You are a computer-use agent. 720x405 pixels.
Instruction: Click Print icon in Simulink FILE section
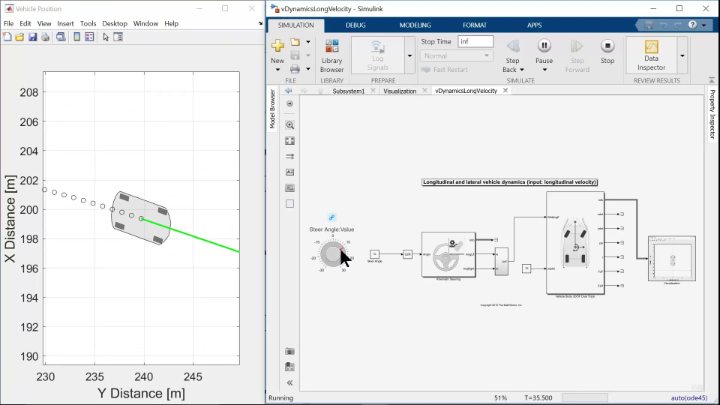point(295,69)
